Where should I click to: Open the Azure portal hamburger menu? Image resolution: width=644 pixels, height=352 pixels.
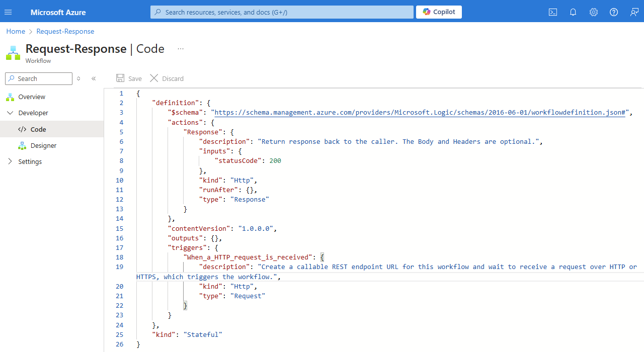(x=8, y=12)
